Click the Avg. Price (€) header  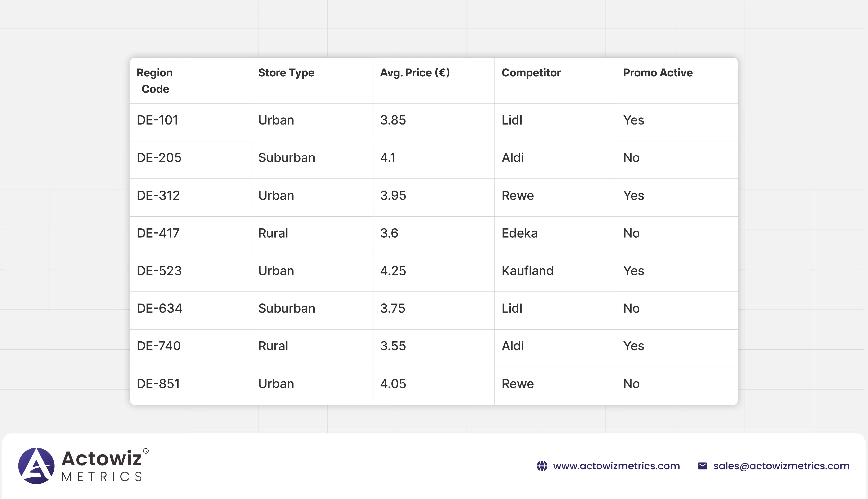click(x=415, y=73)
